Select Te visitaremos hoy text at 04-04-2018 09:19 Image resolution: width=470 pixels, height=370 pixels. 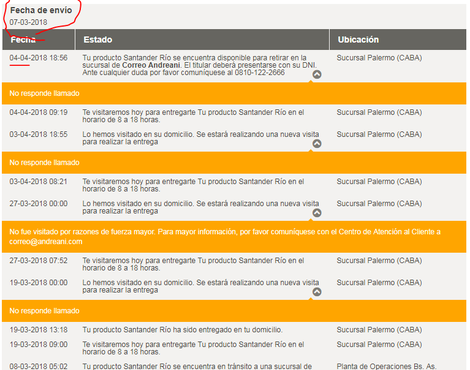coord(193,116)
